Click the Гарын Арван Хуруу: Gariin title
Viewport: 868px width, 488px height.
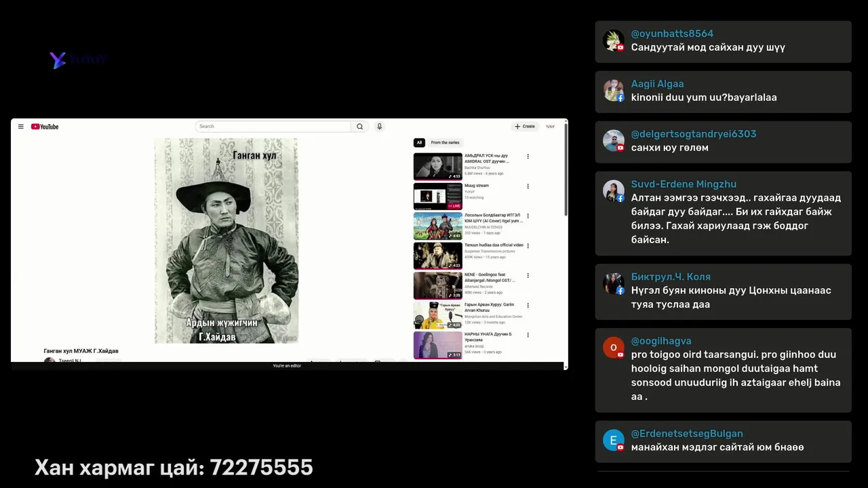tap(489, 307)
